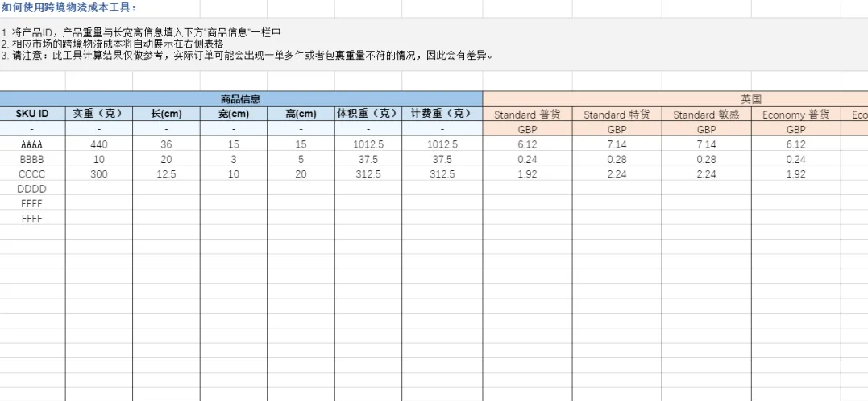
Task: Click width cell 10 in CCCC row
Action: pos(234,174)
